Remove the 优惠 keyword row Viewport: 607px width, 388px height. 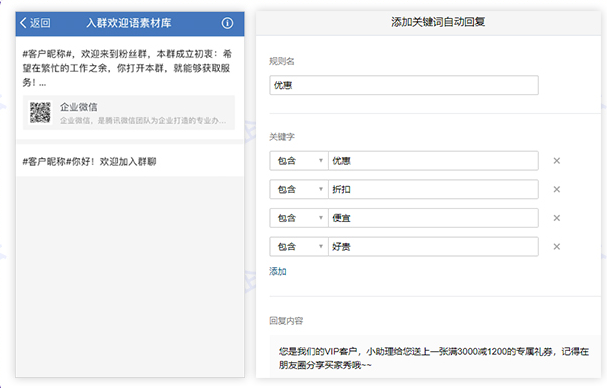coord(557,161)
